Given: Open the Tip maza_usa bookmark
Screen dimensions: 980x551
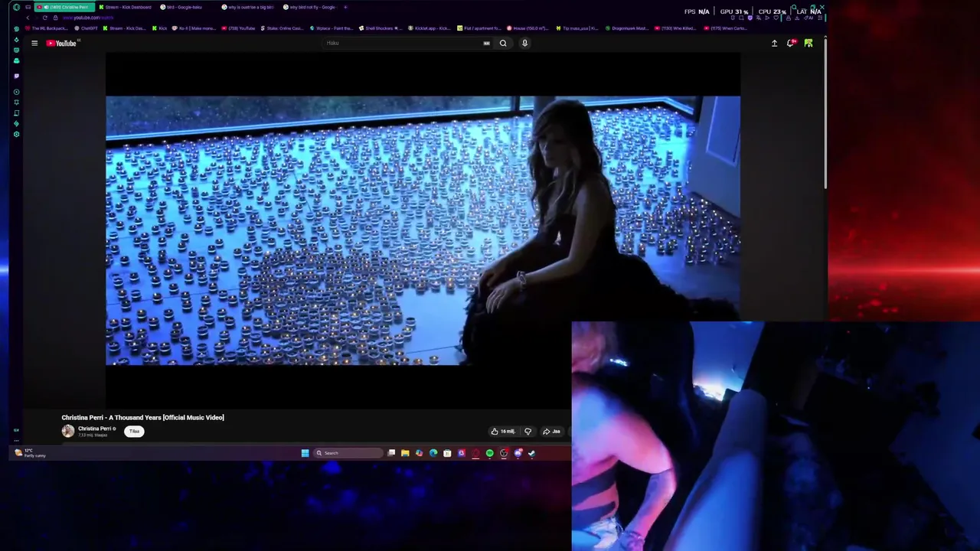Looking at the screenshot, I should [577, 28].
